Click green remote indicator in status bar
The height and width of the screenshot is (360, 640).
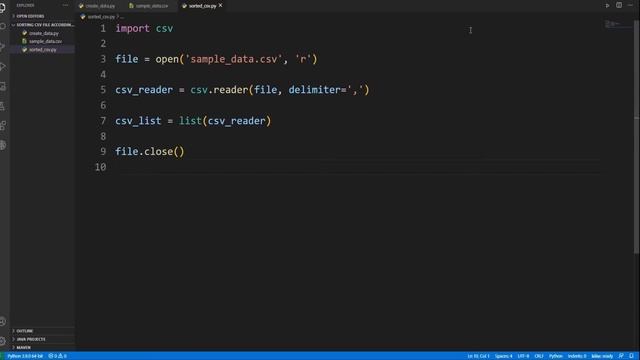click(x=2, y=356)
